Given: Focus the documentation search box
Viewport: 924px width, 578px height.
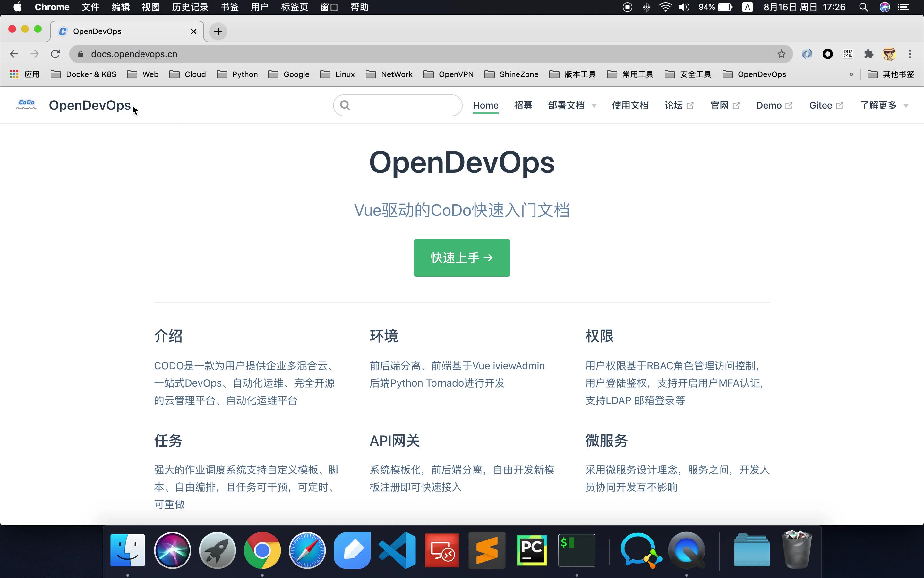Looking at the screenshot, I should point(398,105).
